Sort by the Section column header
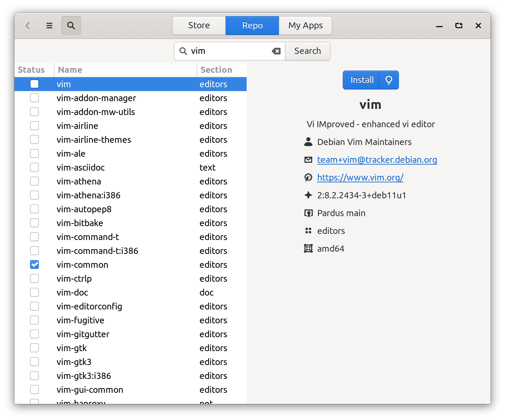 pos(222,70)
